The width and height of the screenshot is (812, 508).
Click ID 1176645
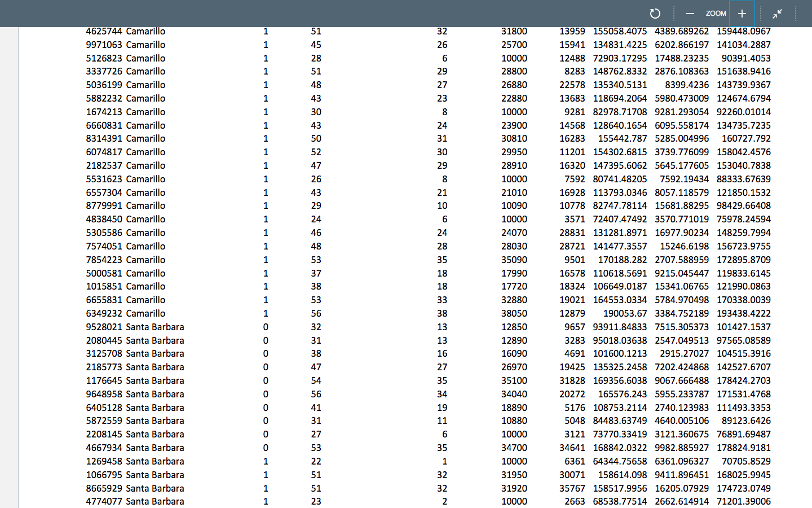104,380
